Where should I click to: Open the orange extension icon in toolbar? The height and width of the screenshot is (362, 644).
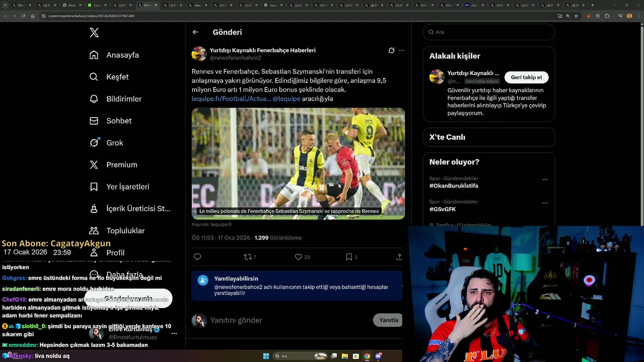[x=589, y=16]
